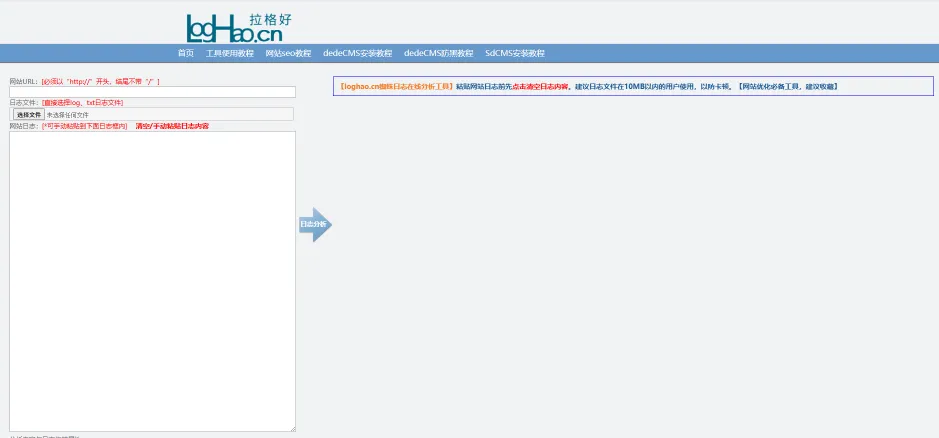Focus the 网站URL input field
This screenshot has width=939, height=438.
pyautogui.click(x=152, y=92)
